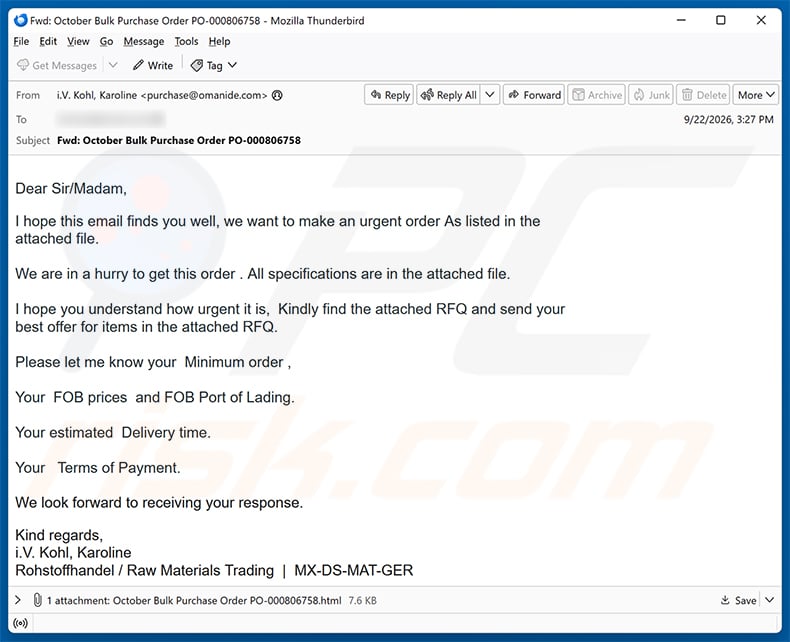790x642 pixels.
Task: Forward this email
Action: tap(534, 95)
